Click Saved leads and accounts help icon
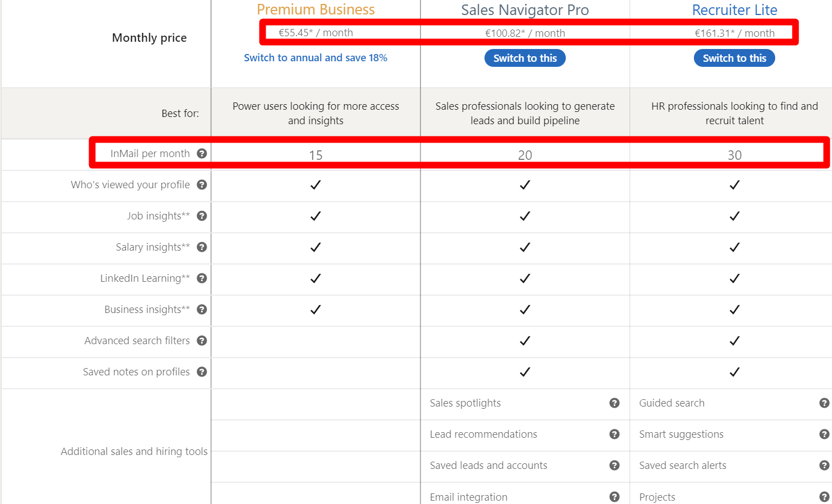This screenshot has height=504, width=832. [x=615, y=465]
